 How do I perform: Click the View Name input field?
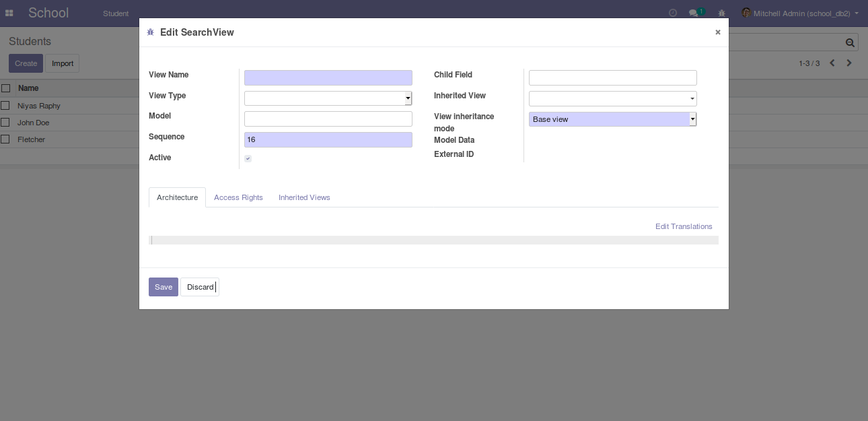[328, 77]
